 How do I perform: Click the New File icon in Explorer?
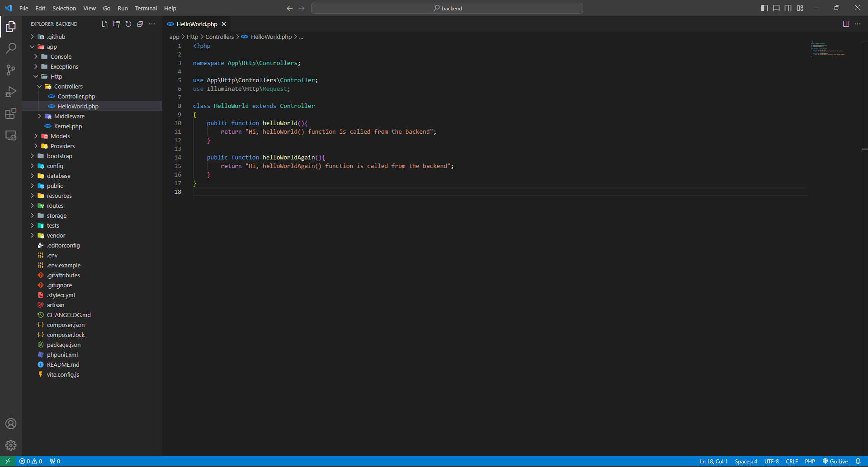coord(105,24)
